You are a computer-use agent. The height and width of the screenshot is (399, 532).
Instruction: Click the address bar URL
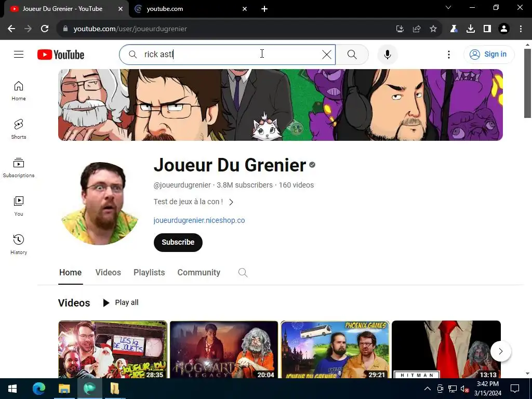pos(130,29)
